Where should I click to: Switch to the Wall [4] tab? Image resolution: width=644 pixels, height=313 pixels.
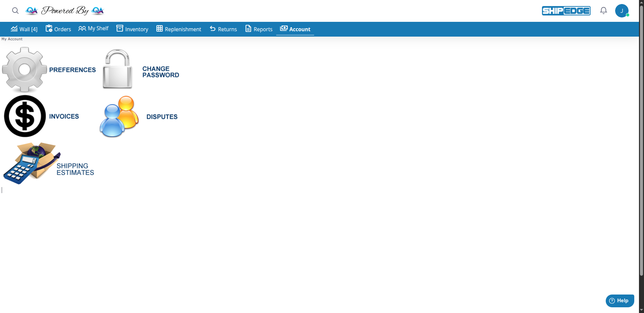coord(24,29)
